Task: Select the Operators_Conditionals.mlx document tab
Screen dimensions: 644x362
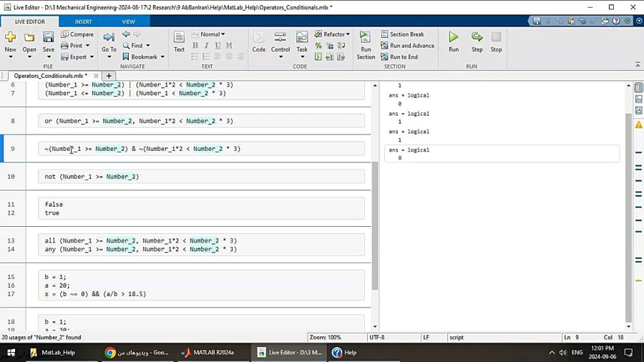Action: click(50, 76)
